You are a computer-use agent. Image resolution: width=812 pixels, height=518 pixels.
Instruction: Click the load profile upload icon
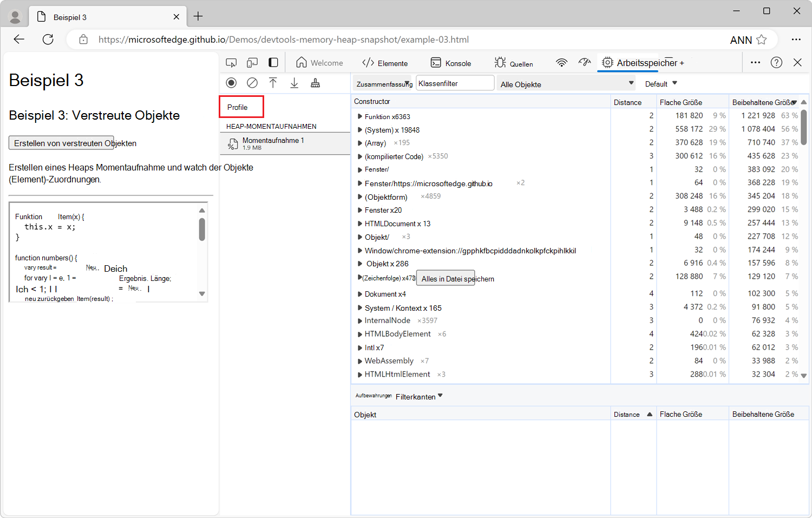click(273, 83)
